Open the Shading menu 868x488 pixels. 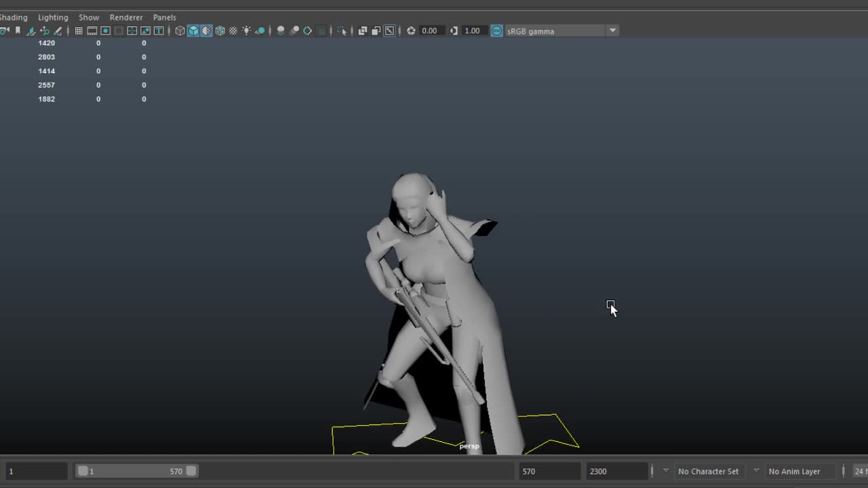pyautogui.click(x=14, y=17)
